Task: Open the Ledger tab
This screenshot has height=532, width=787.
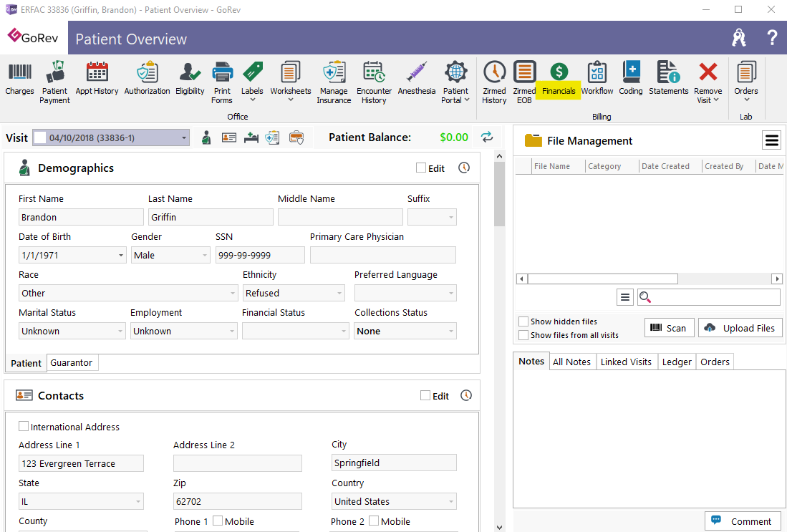Action: [677, 362]
